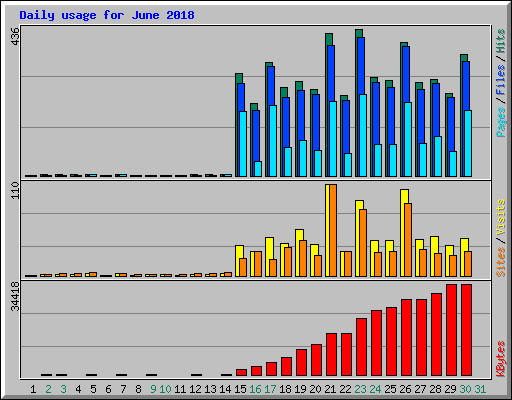Screen dimensions: 512x400
Task: Click the red KBytes bar for day 15
Action: click(x=241, y=372)
